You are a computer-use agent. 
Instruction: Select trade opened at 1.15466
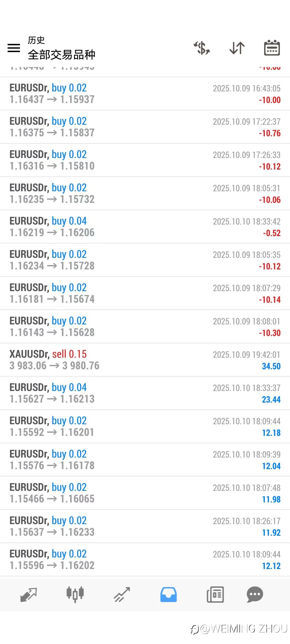pos(145,493)
